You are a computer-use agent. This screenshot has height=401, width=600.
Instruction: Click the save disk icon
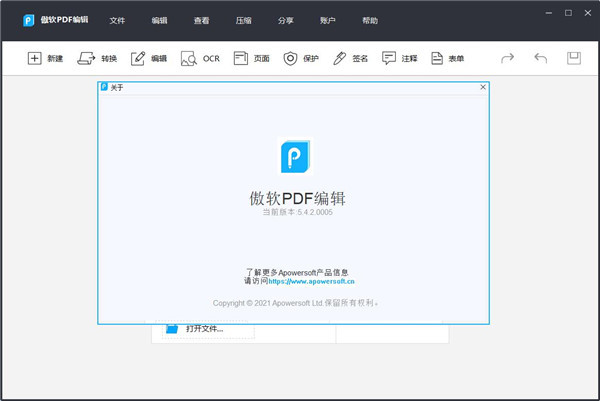pos(574,58)
